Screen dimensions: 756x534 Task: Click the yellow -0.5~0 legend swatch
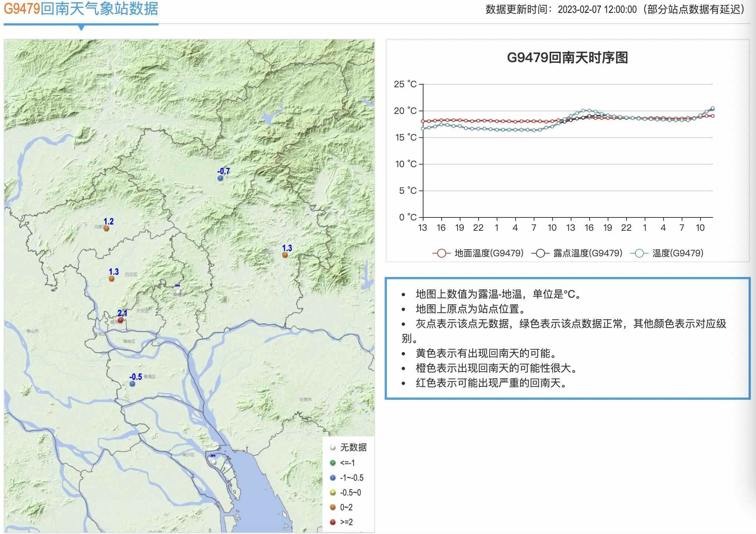333,493
